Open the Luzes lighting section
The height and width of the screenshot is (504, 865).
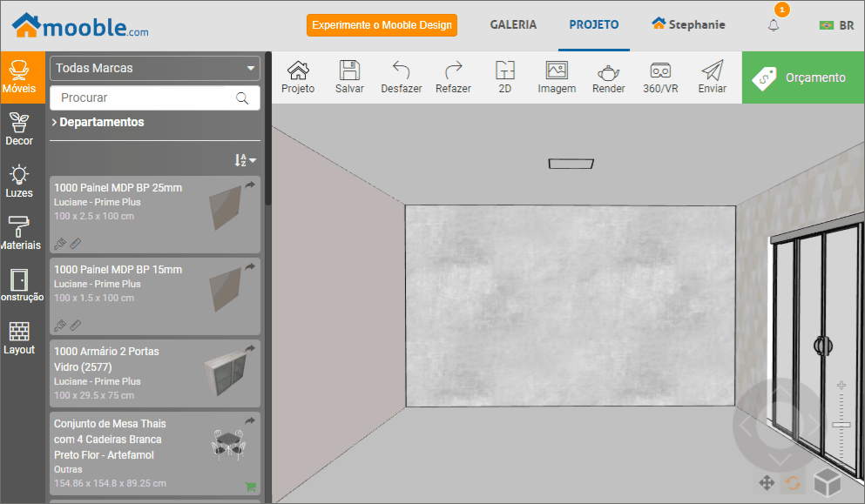19,181
